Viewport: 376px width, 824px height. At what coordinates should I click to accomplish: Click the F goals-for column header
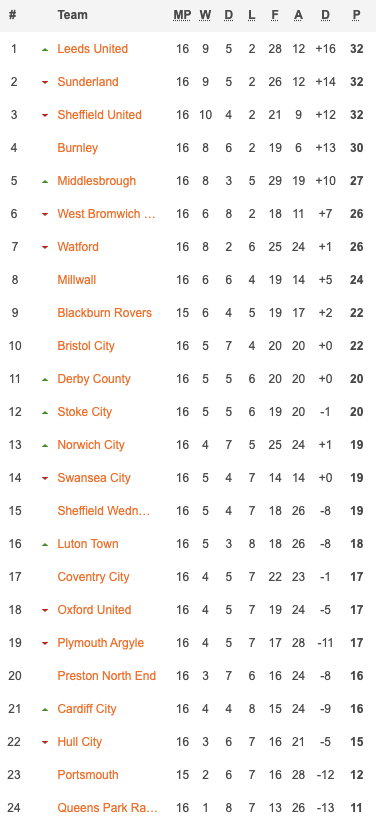275,15
